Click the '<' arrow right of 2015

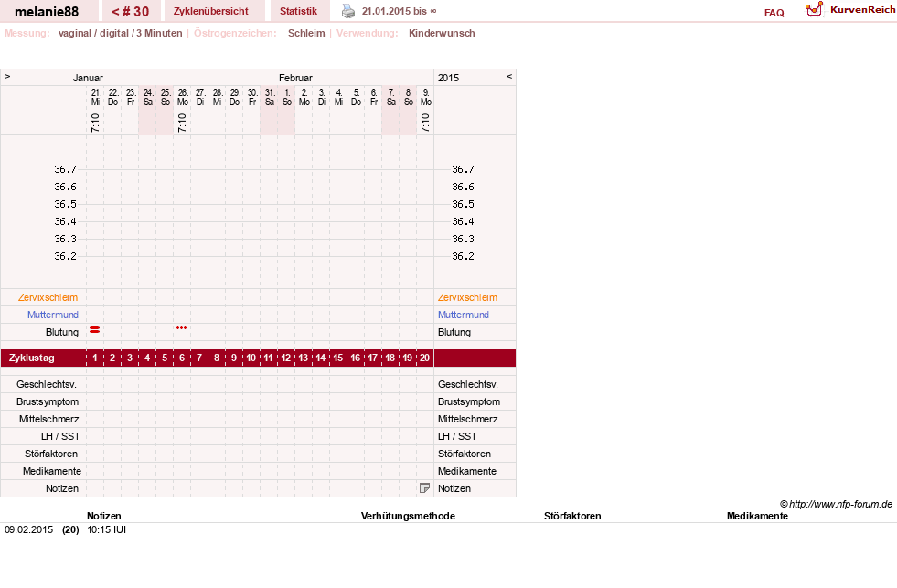click(509, 76)
